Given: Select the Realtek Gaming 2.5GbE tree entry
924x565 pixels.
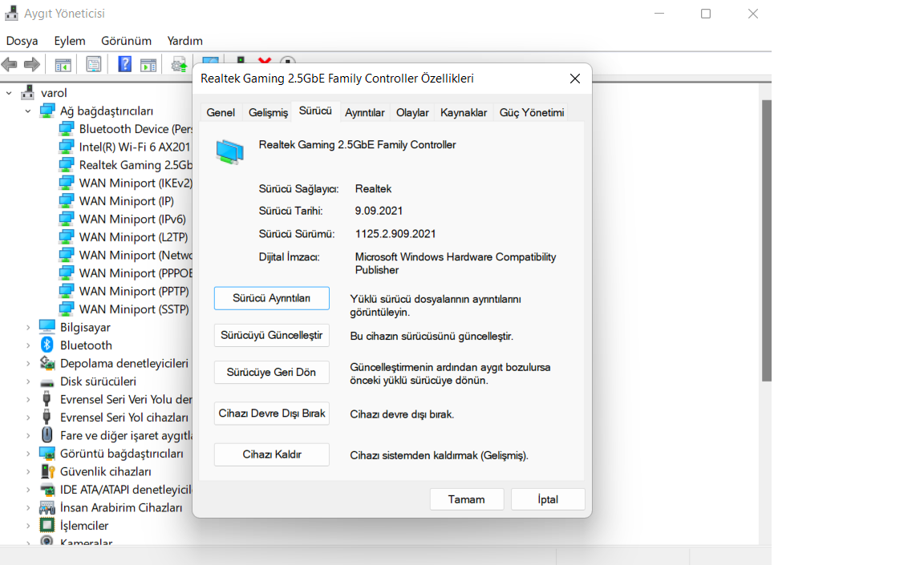Looking at the screenshot, I should click(x=136, y=165).
